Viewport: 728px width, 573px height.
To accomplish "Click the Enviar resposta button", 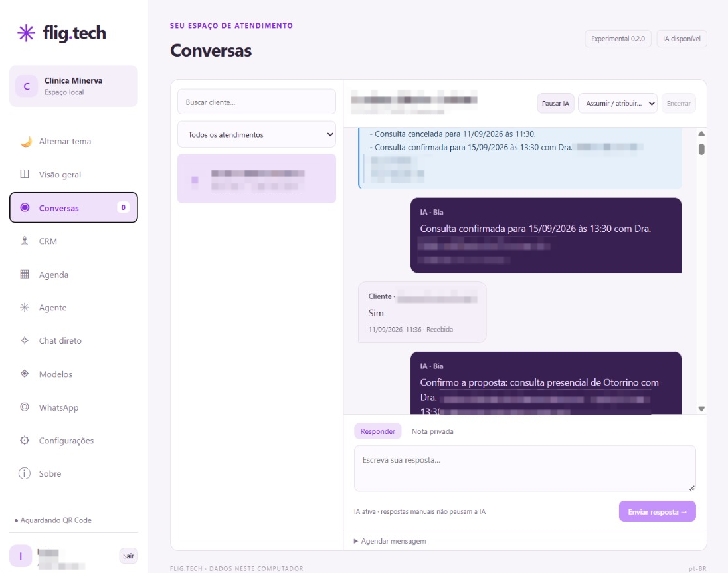I will pos(657,511).
